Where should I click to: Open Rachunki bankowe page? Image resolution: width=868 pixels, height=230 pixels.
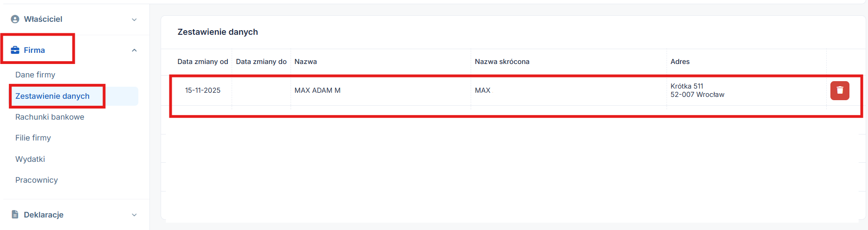pos(50,117)
